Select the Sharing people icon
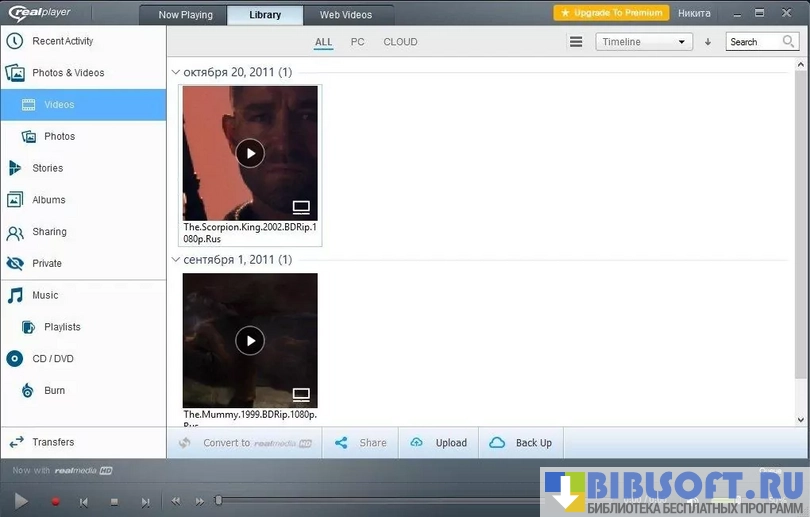 15,232
